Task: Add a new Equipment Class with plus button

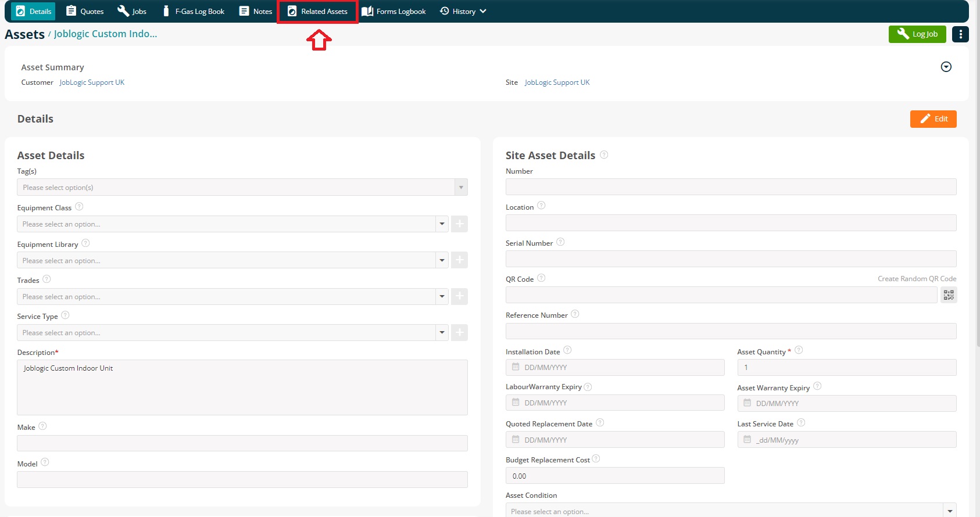Action: tap(459, 224)
